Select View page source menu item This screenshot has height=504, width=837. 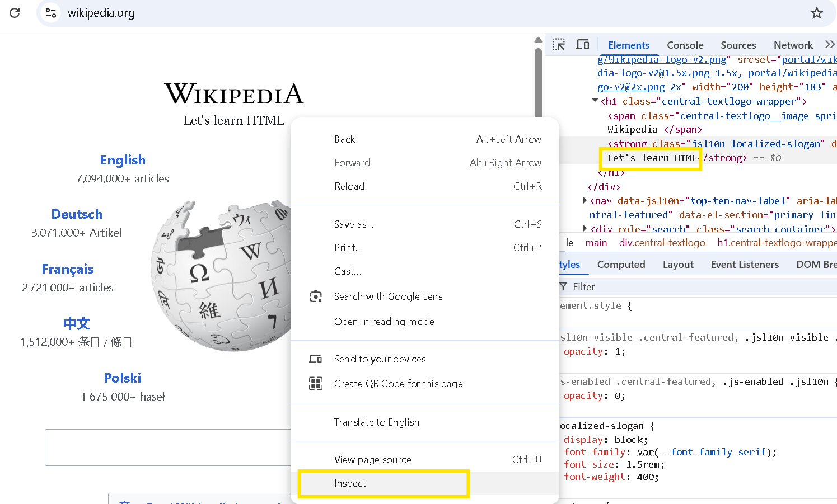(373, 459)
